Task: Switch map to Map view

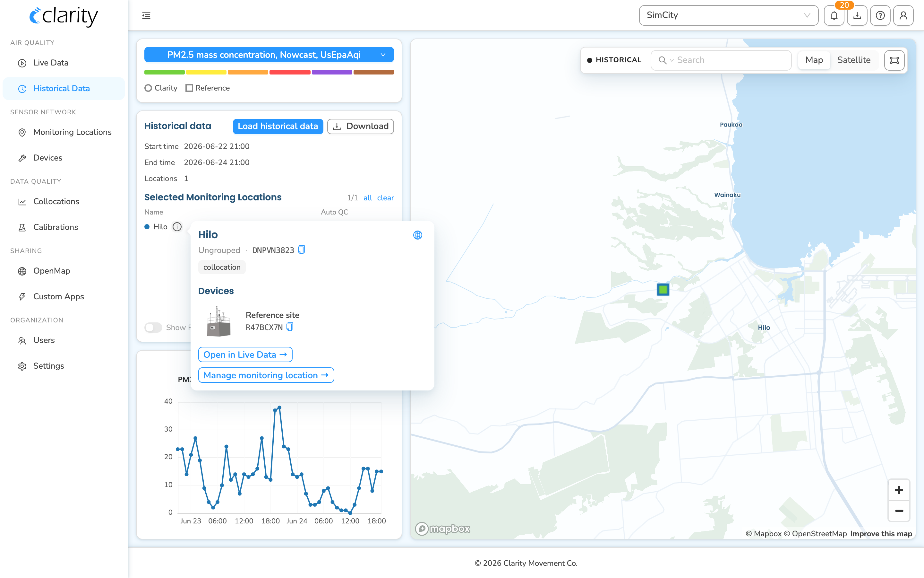Action: click(x=814, y=60)
